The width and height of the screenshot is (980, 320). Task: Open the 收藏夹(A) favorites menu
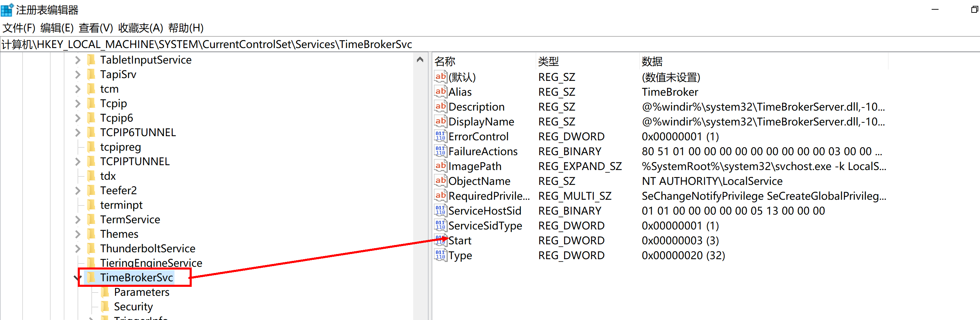coord(140,28)
